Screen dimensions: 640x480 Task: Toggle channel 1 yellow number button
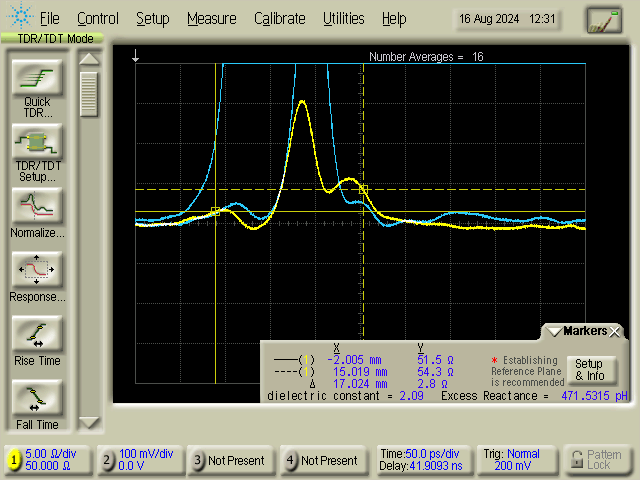coord(14,460)
